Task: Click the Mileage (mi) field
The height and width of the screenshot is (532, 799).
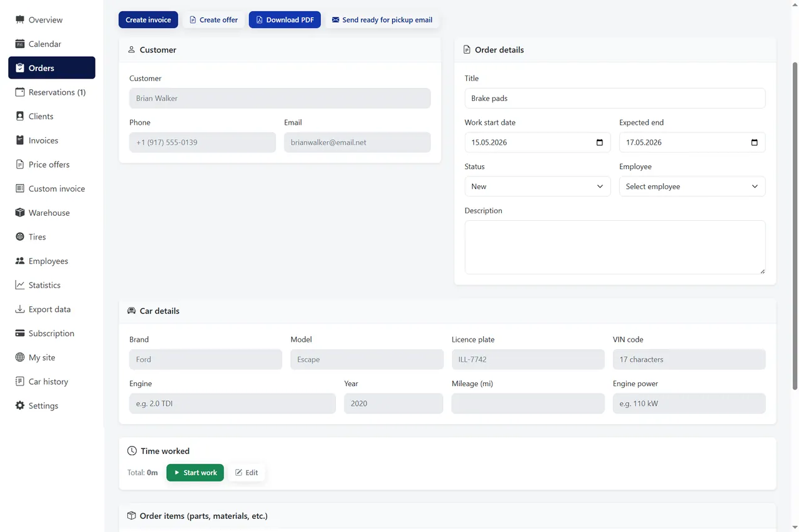Action: [528, 404]
